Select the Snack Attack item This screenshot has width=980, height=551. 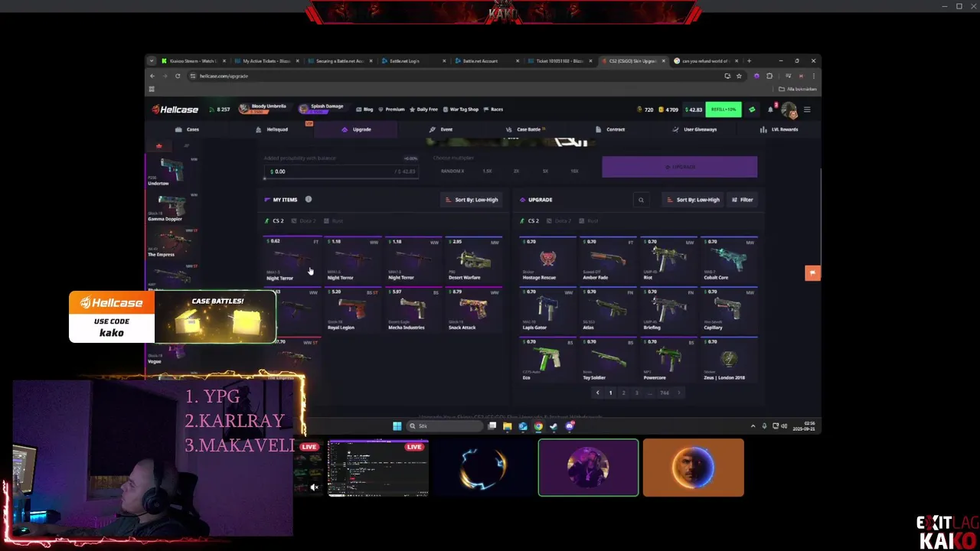475,310
